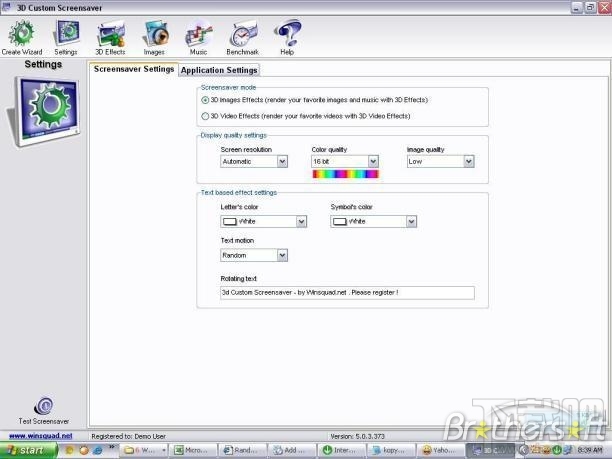Image resolution: width=612 pixels, height=459 pixels.
Task: Run the Benchmark tool
Action: (242, 37)
